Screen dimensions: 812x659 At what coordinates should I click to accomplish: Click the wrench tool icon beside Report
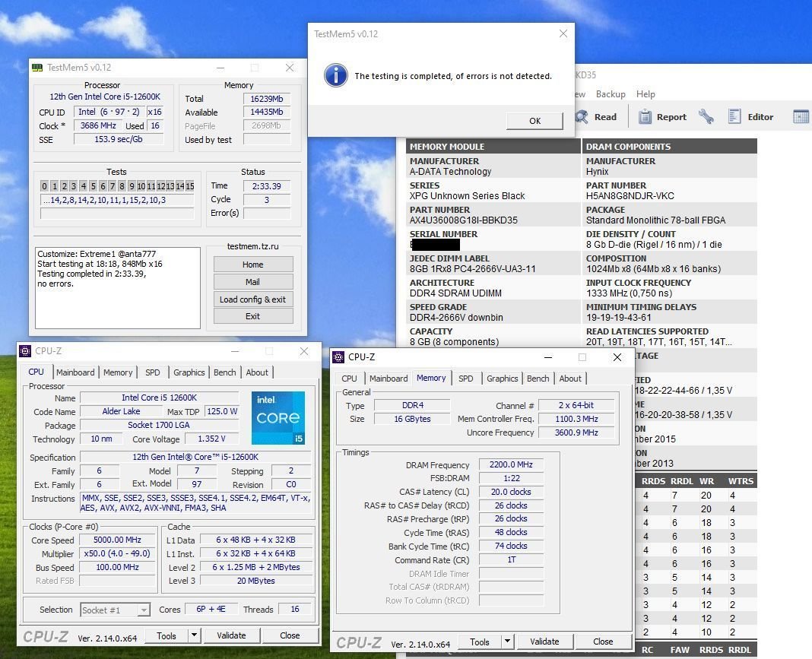(706, 116)
